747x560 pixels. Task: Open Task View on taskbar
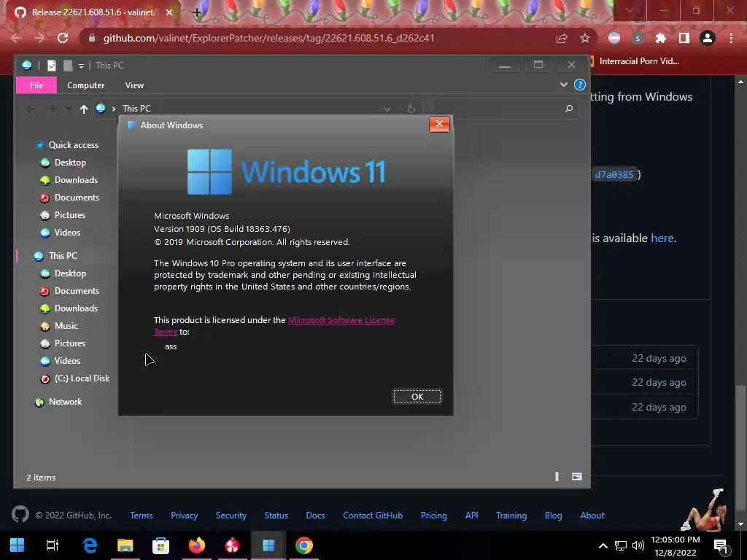[x=53, y=545]
